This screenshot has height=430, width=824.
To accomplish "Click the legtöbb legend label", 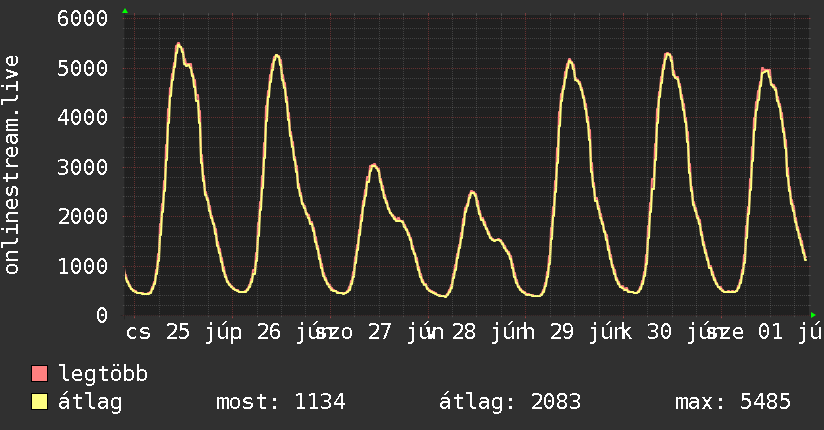I will pyautogui.click(x=103, y=374).
